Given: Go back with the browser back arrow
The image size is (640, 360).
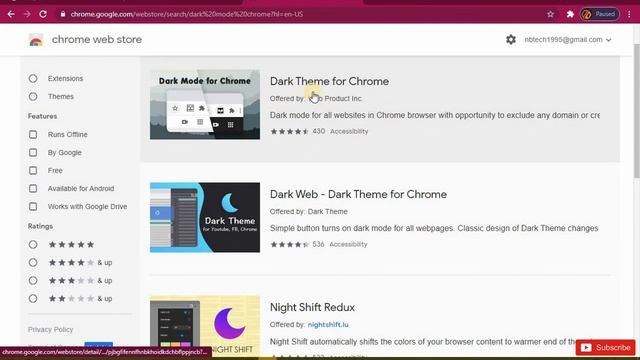Looking at the screenshot, I should (x=11, y=14).
